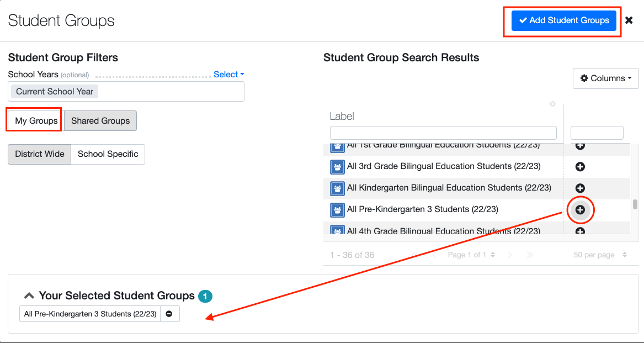Viewport: 644px width, 343px height.
Task: Toggle the District Wide filter
Action: click(x=40, y=154)
